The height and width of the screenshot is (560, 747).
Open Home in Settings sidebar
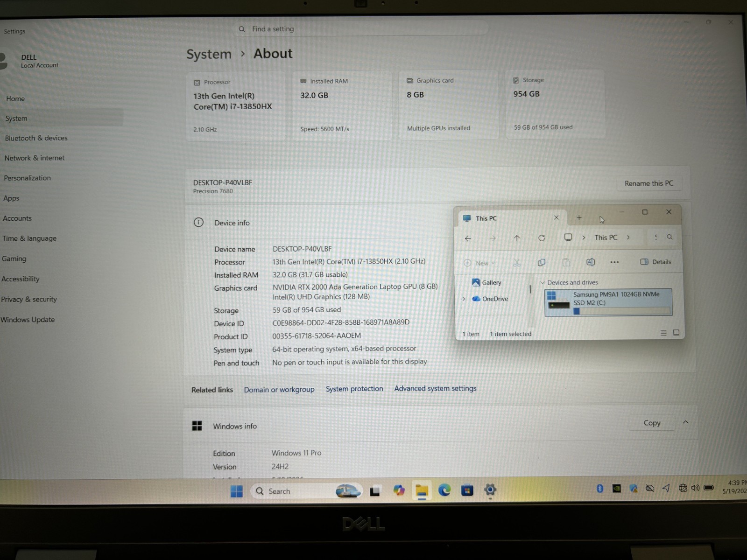pos(15,99)
